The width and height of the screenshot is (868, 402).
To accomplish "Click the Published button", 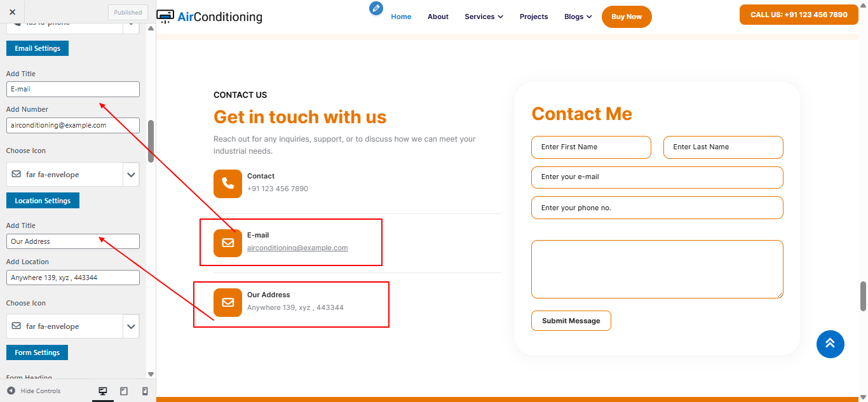I will [128, 12].
